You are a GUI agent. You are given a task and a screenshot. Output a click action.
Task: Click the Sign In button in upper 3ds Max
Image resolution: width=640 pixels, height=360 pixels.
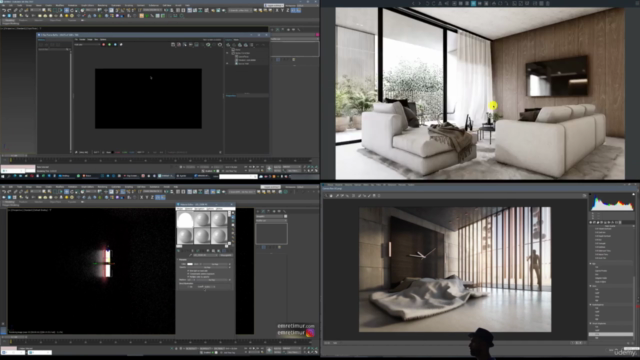(274, 5)
